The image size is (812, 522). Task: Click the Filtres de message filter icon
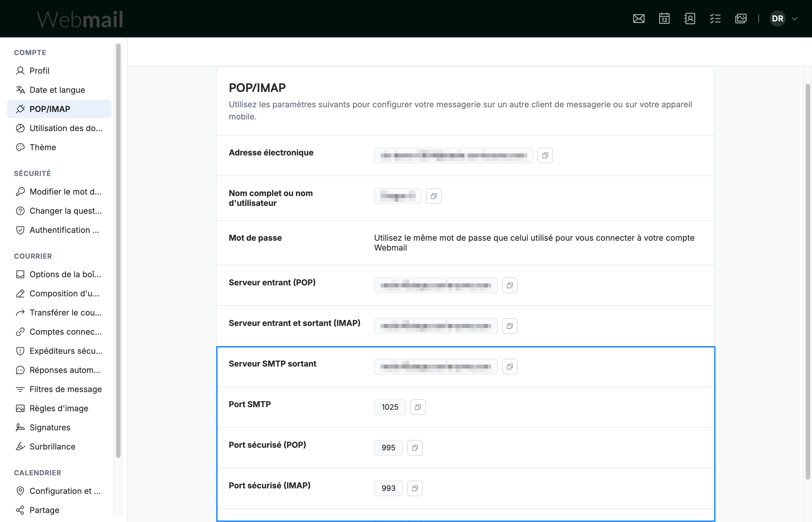20,389
